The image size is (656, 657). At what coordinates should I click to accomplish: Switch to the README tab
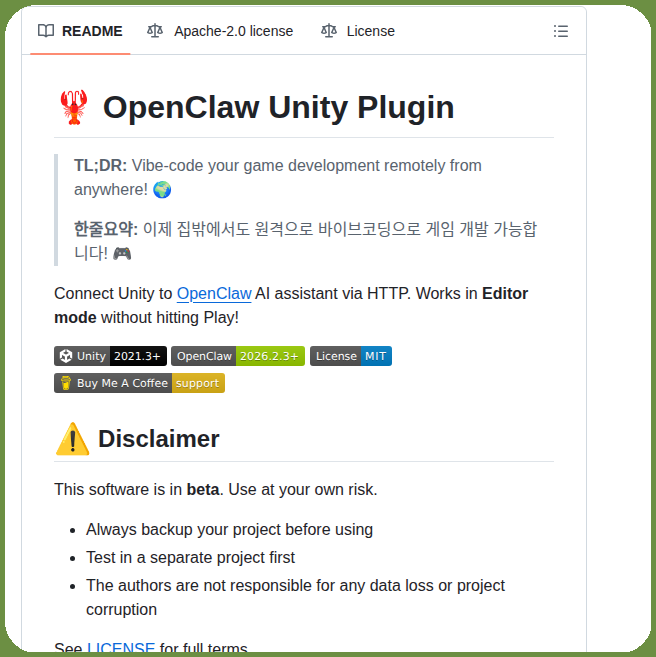click(x=80, y=31)
